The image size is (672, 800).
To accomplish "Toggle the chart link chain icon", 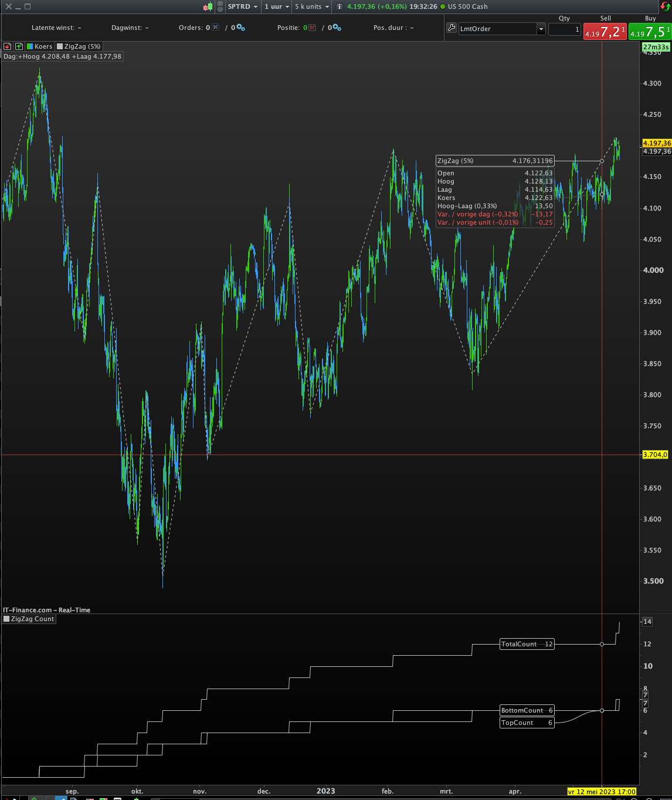I will [x=220, y=6].
